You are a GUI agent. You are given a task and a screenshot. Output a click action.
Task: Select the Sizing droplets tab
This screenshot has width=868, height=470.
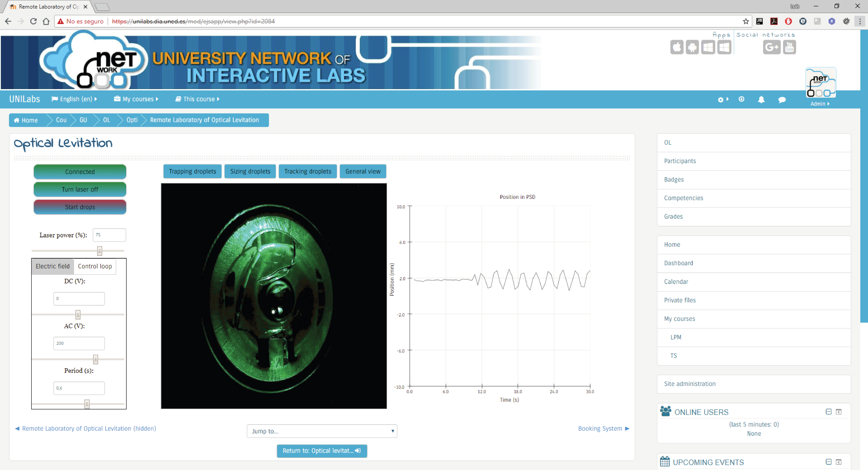[250, 171]
